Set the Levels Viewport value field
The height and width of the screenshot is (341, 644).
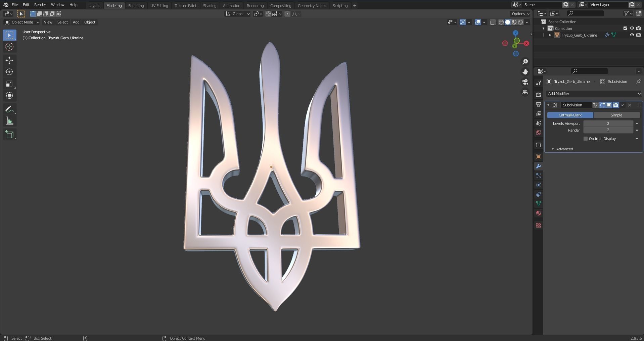[608, 123]
